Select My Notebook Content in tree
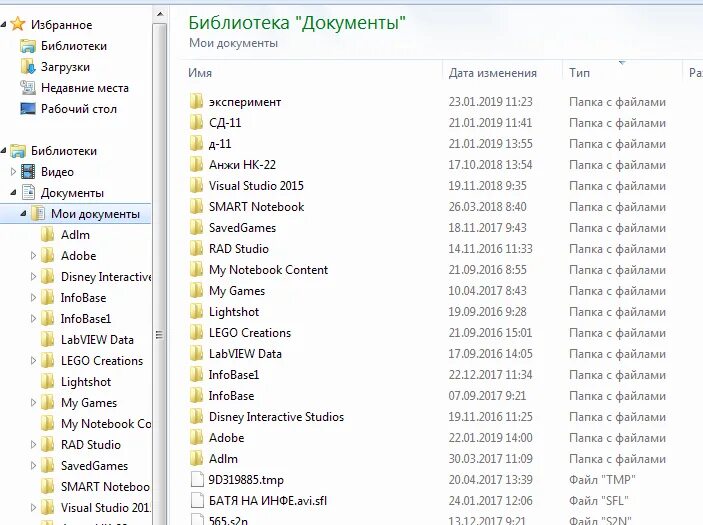 [x=106, y=424]
